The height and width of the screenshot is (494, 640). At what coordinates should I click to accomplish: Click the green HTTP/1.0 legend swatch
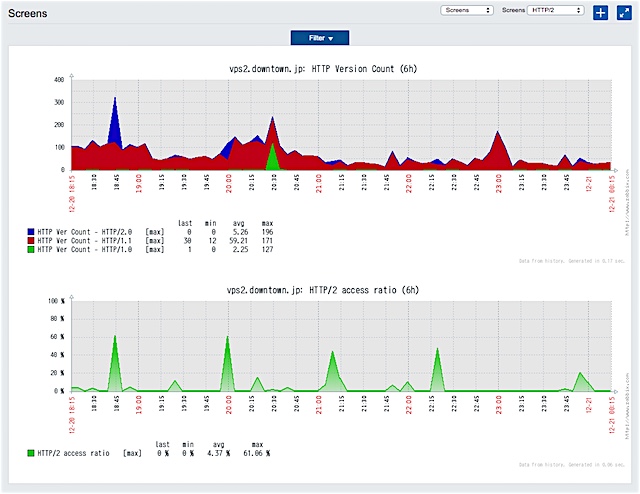pos(31,249)
